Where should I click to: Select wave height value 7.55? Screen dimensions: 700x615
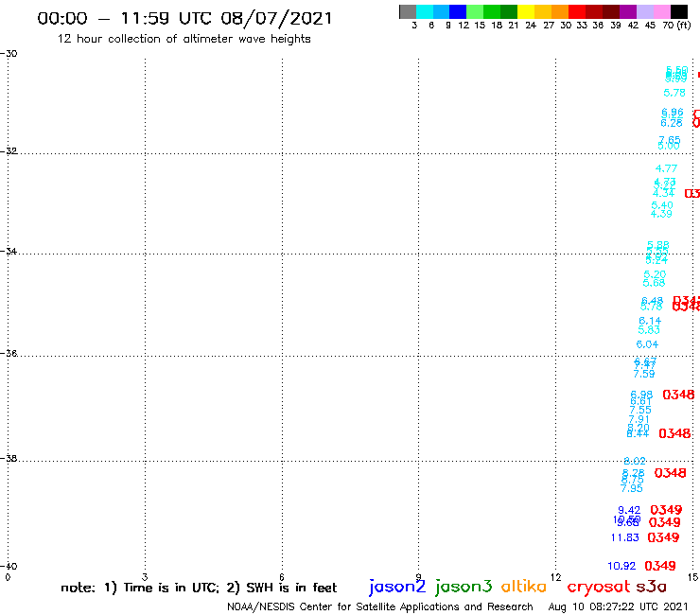640,410
